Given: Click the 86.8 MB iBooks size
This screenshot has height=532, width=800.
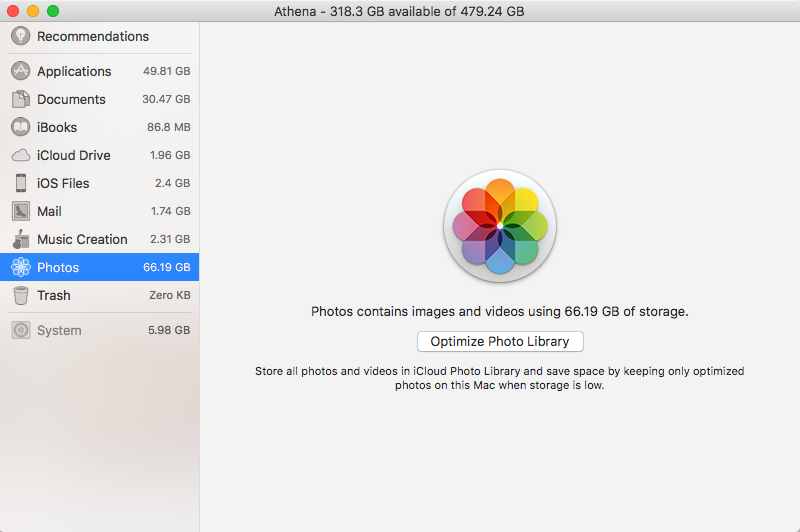Looking at the screenshot, I should click(168, 127).
